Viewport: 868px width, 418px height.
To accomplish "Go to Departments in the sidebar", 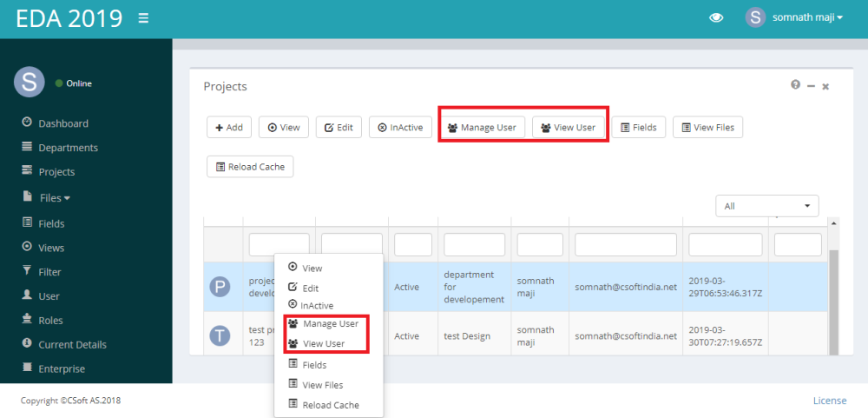I will pos(68,148).
